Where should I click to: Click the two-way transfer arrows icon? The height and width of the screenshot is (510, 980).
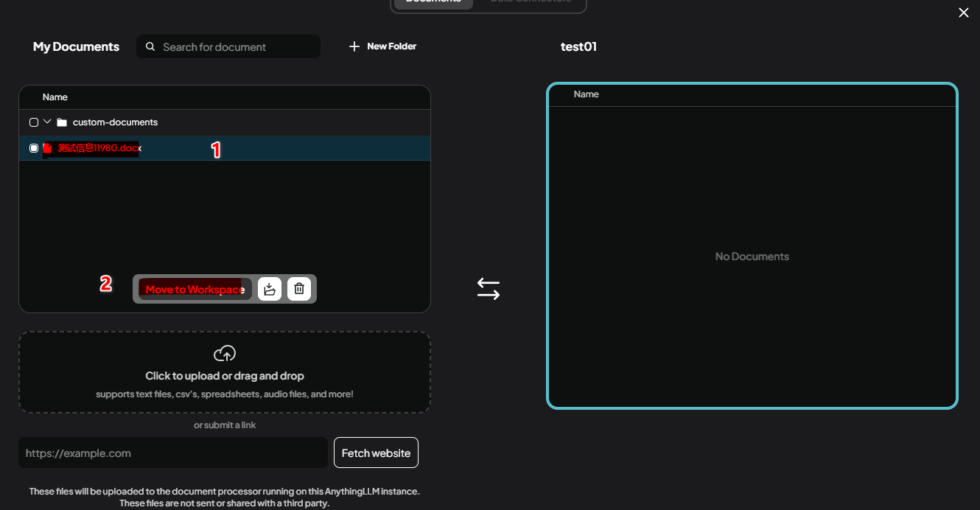coord(488,288)
